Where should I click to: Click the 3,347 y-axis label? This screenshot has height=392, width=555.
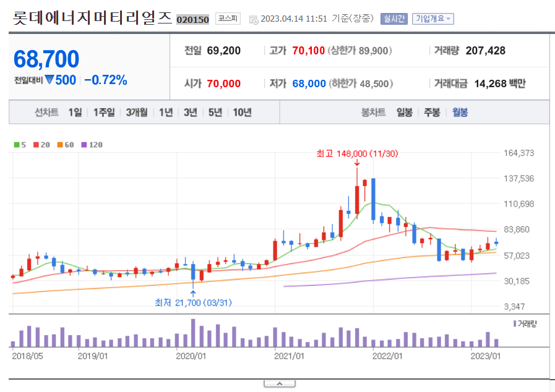[x=514, y=307]
